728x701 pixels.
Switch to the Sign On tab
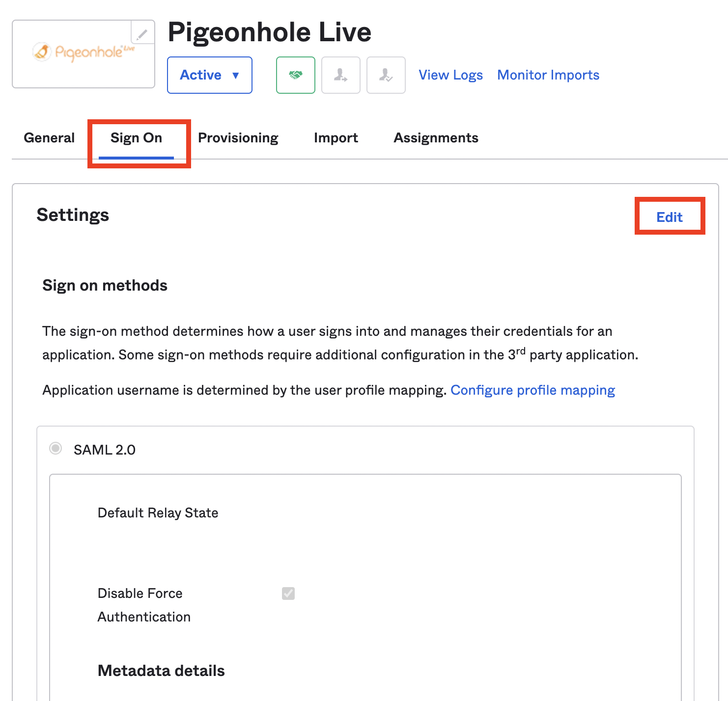click(136, 138)
